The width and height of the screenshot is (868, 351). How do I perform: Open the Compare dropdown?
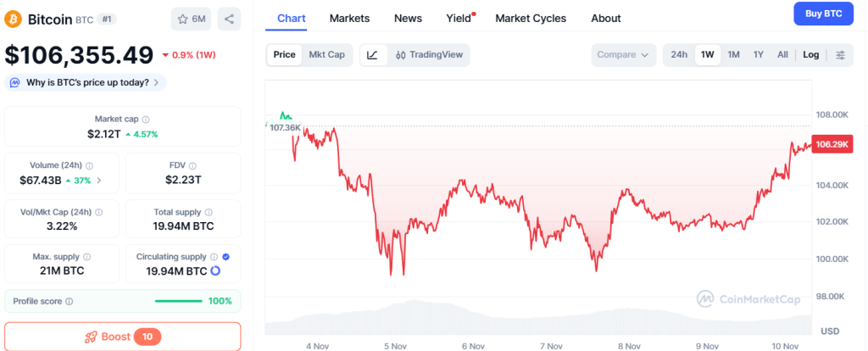pyautogui.click(x=625, y=55)
